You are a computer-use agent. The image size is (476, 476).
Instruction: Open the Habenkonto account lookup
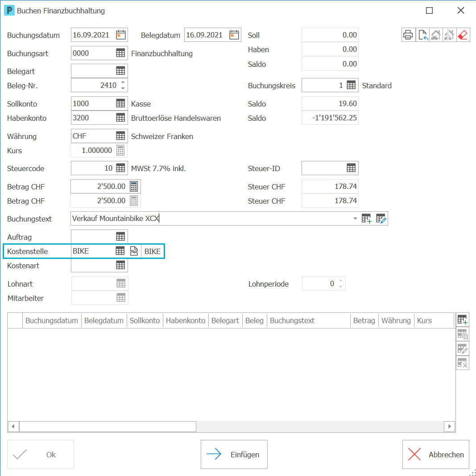tap(120, 118)
